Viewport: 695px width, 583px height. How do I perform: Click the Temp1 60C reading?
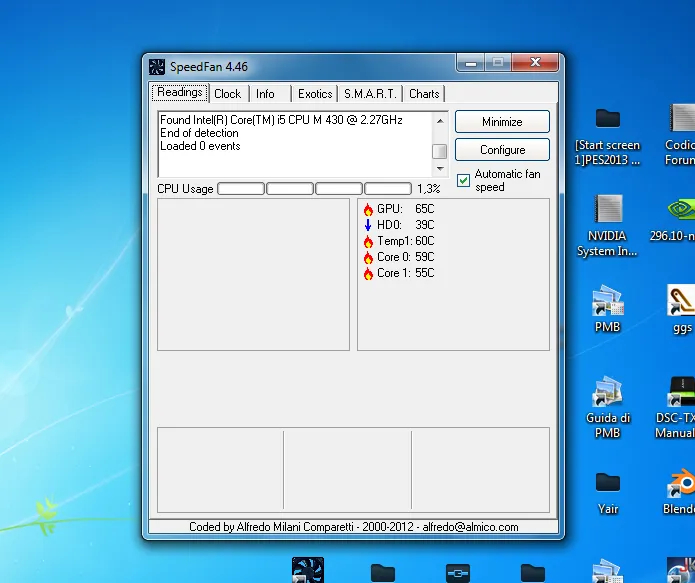coord(406,241)
